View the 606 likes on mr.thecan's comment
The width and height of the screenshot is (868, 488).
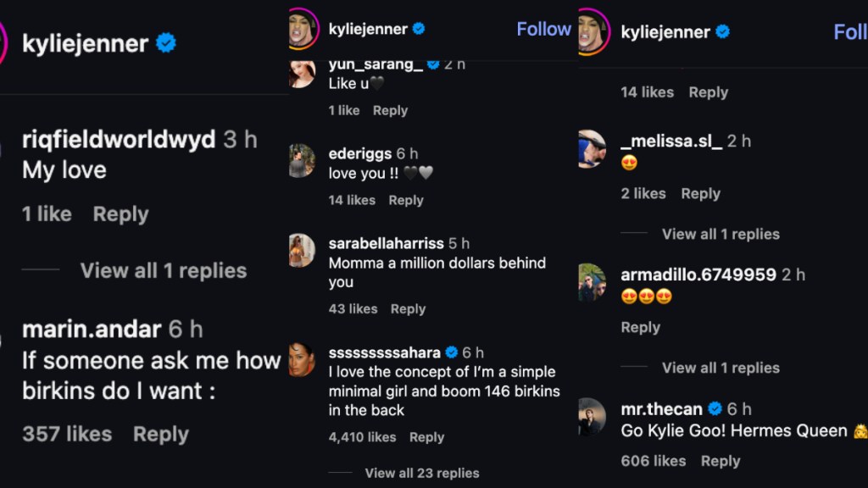click(x=653, y=461)
